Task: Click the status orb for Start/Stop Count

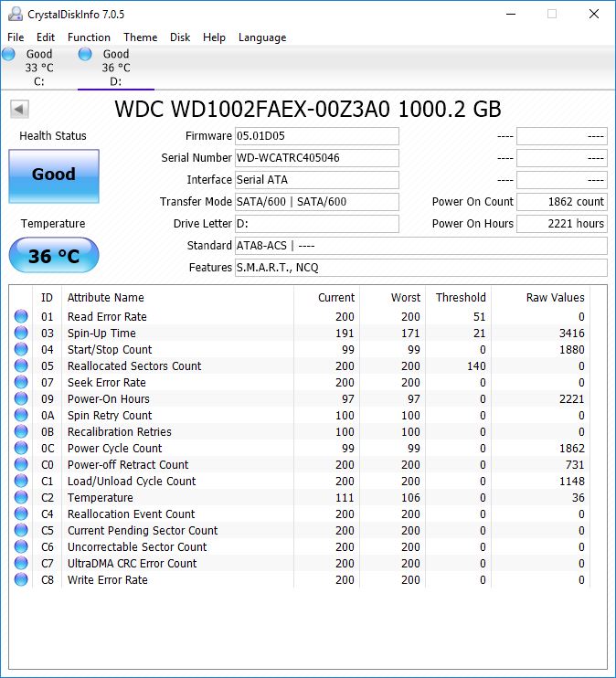Action: pos(21,349)
